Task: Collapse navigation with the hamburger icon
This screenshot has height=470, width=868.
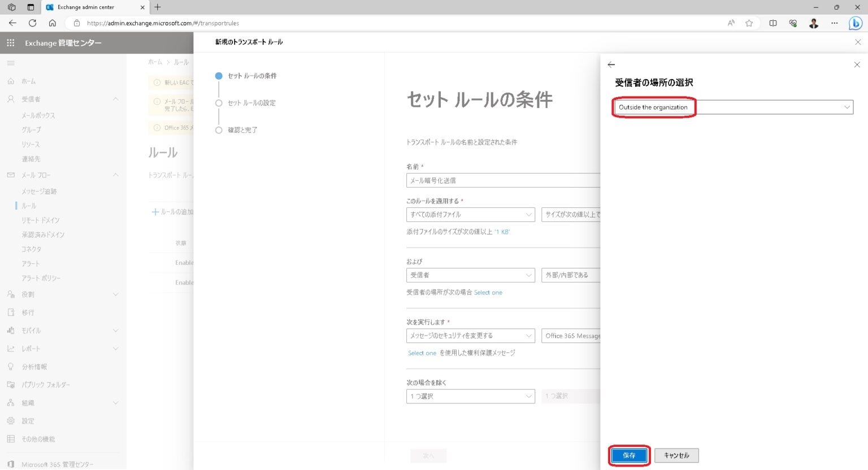Action: pos(10,62)
